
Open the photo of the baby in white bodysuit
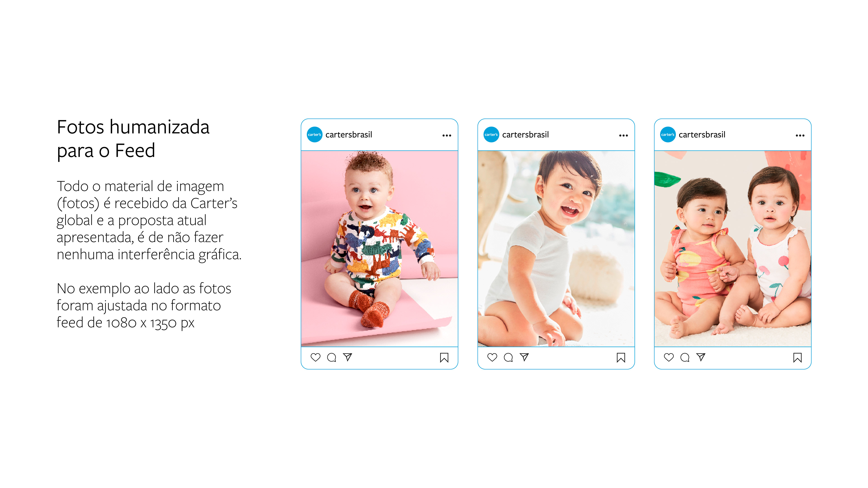[x=556, y=249]
